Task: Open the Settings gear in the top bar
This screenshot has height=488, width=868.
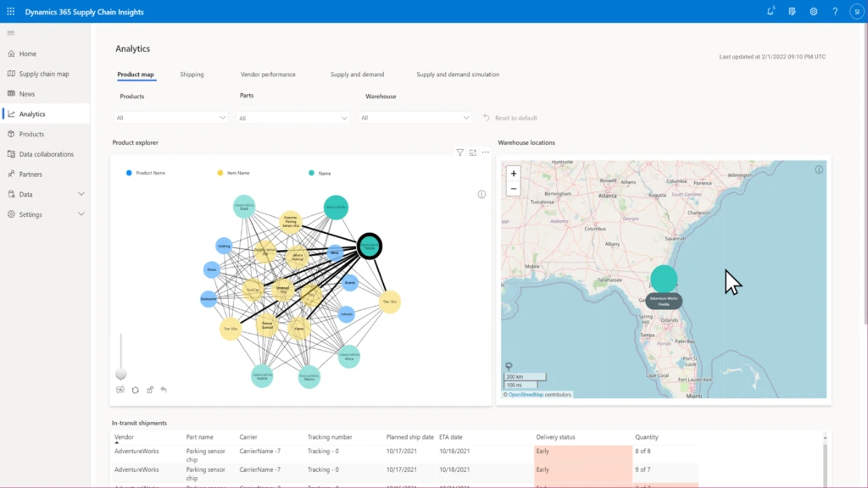Action: point(813,11)
